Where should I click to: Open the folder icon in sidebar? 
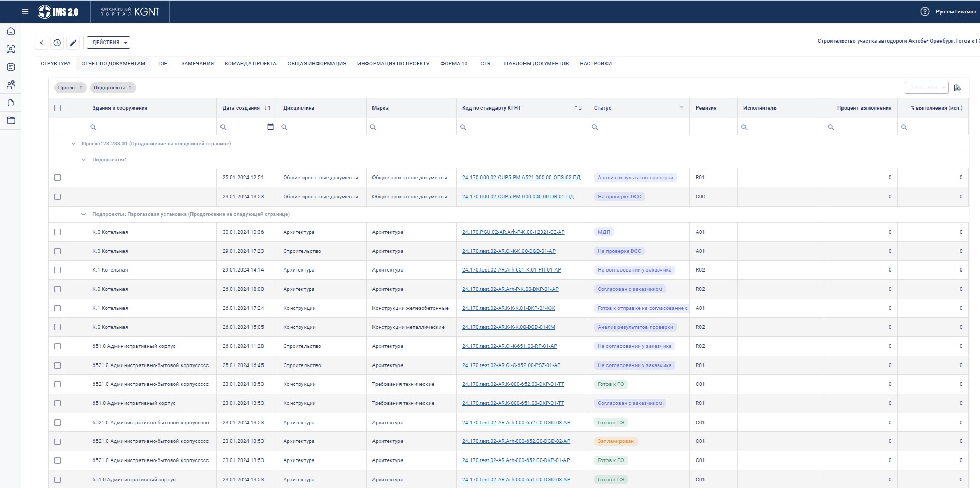pos(10,120)
